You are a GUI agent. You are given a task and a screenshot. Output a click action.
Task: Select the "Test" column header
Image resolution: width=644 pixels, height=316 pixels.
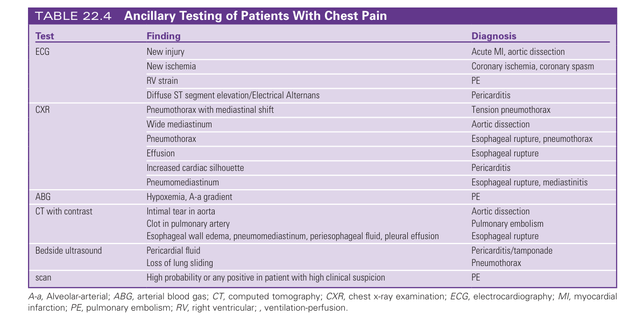[x=45, y=37]
